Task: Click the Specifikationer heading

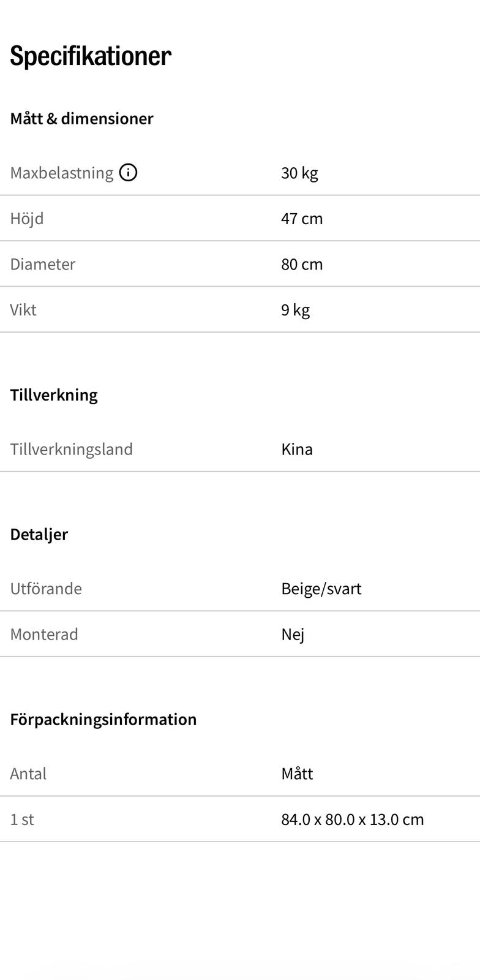Action: click(x=91, y=56)
